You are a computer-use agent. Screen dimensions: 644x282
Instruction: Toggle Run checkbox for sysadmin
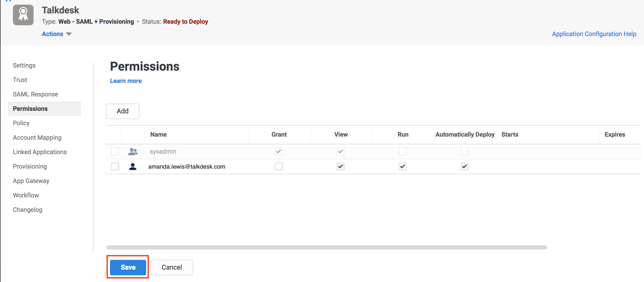click(403, 151)
